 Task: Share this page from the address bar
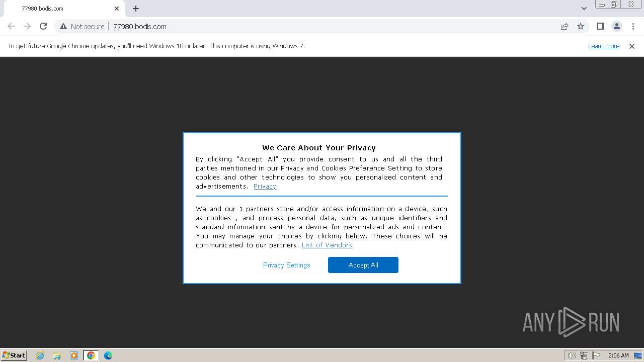click(565, 27)
